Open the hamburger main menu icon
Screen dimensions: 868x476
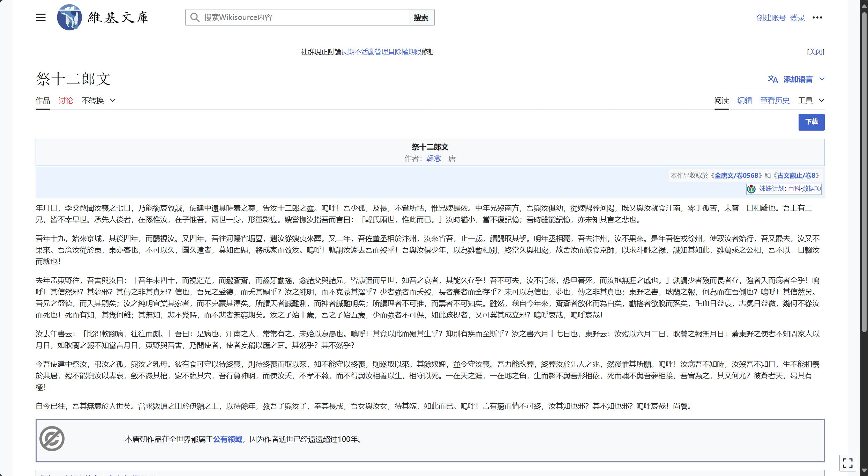pyautogui.click(x=41, y=17)
